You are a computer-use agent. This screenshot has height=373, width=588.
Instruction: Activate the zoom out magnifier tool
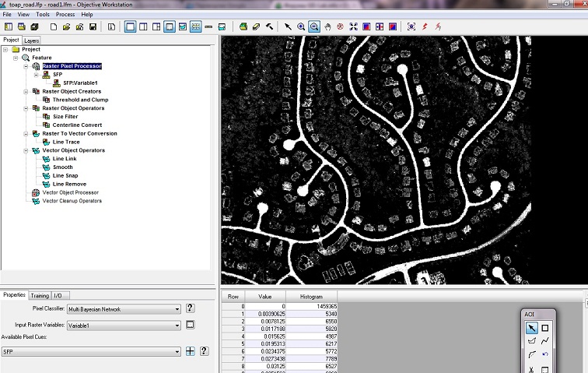pyautogui.click(x=314, y=26)
